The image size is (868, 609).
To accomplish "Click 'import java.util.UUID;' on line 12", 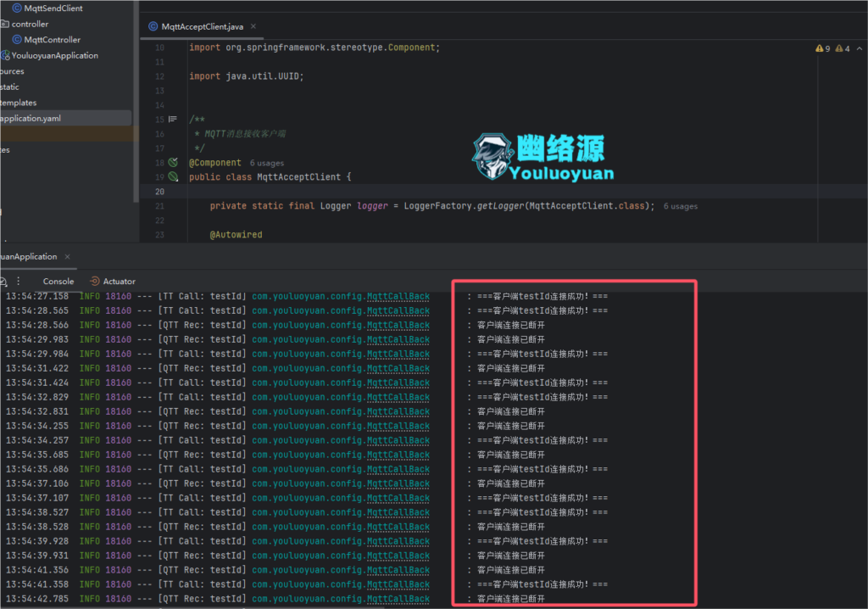I will 247,76.
